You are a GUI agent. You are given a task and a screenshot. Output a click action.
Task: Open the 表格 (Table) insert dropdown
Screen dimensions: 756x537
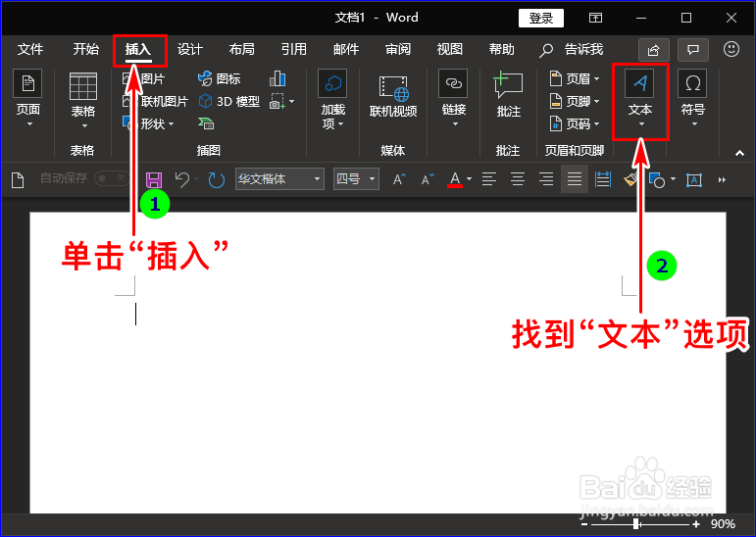83,101
